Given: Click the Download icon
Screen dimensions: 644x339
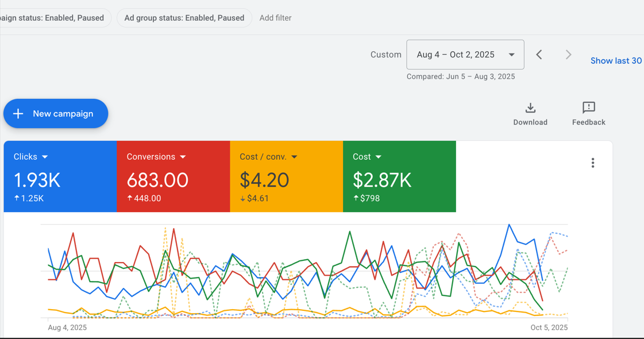Looking at the screenshot, I should click(530, 107).
